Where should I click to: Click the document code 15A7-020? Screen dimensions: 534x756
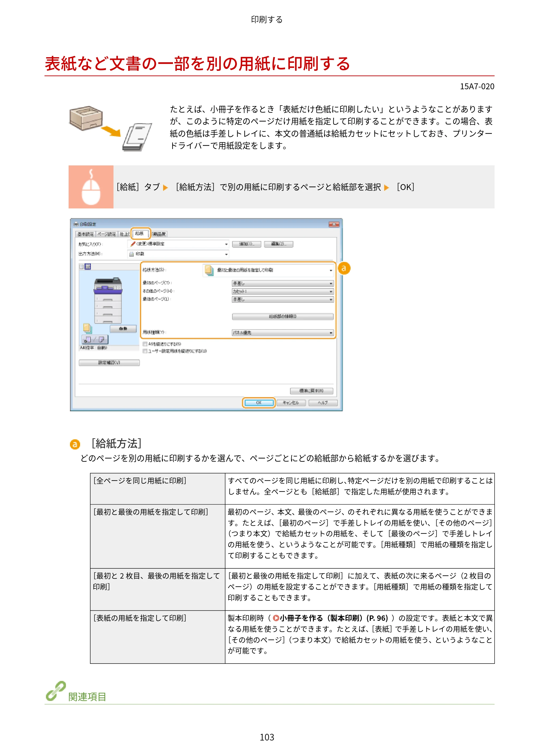[477, 86]
